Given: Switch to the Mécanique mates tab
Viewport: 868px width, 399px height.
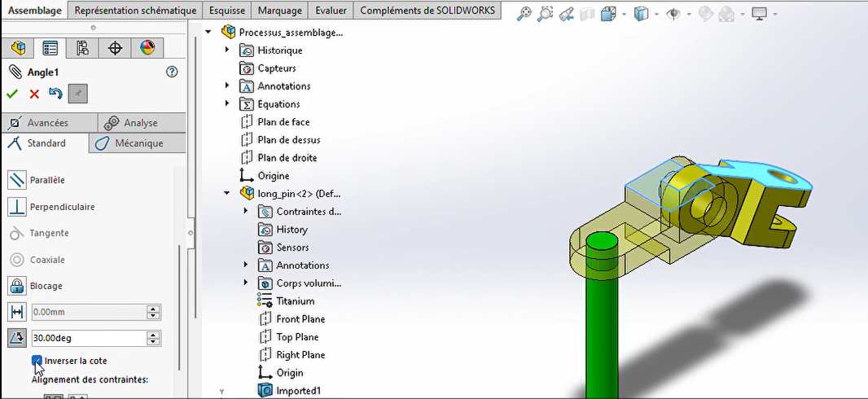Looking at the screenshot, I should point(138,143).
